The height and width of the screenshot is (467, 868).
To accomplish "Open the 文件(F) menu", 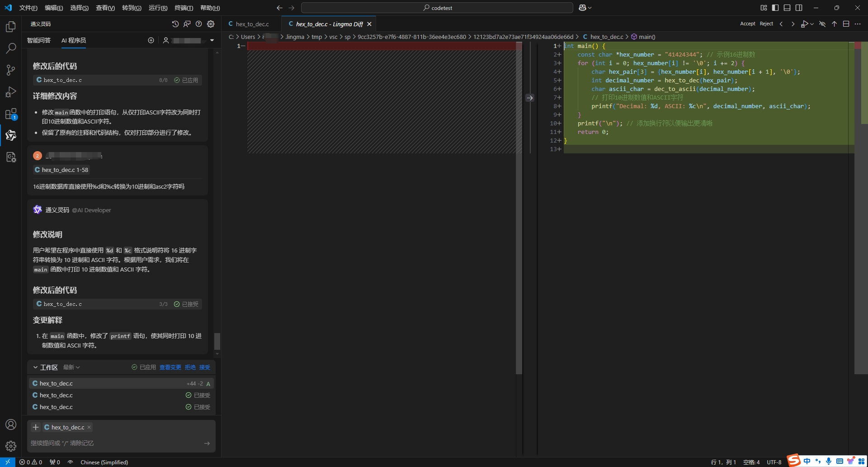I will (x=28, y=8).
